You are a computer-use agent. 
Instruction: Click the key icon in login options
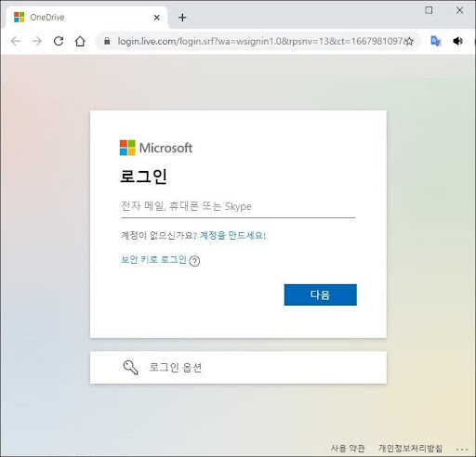click(x=130, y=368)
